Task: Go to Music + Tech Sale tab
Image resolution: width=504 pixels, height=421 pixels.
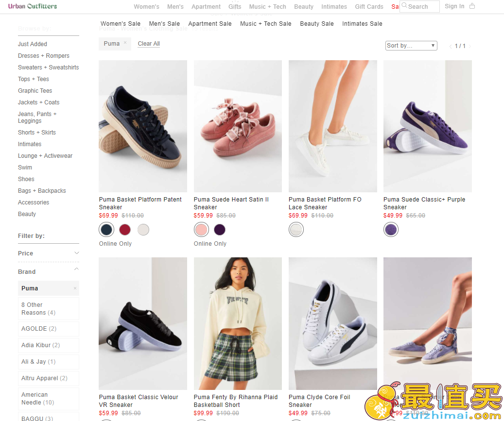Action: click(266, 24)
